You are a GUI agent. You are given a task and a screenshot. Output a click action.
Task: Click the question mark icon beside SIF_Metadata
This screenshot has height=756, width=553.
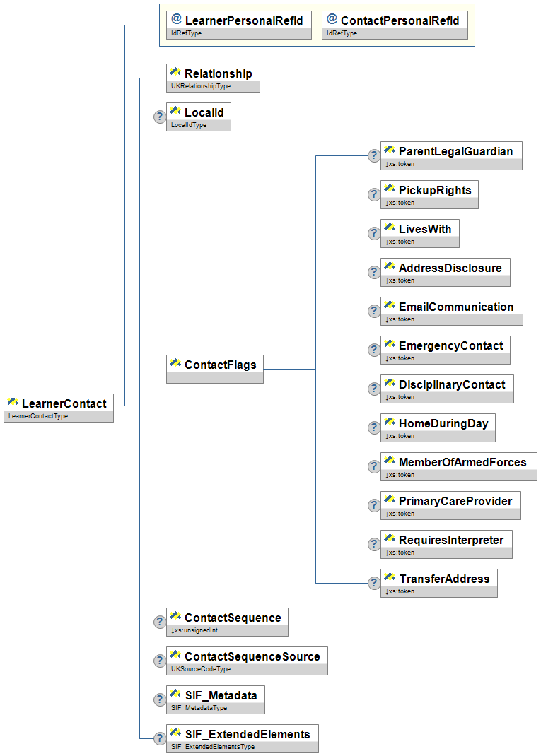[161, 699]
